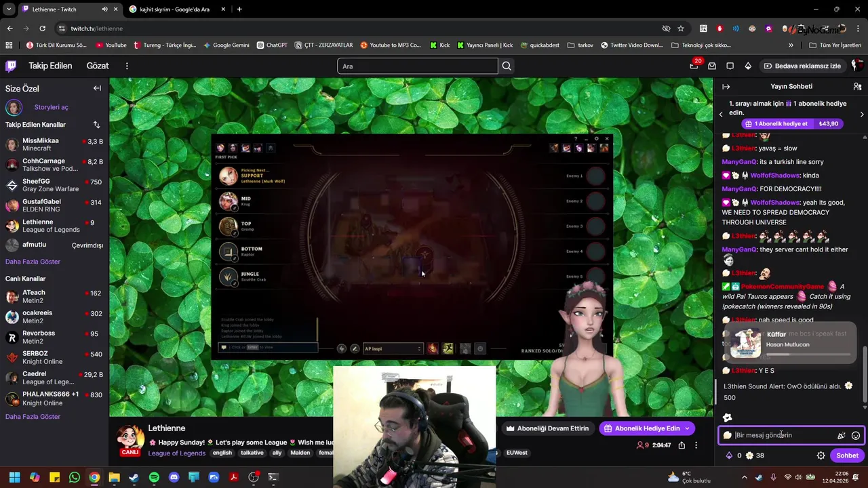The width and height of the screenshot is (868, 488).
Task: Open the stream three-dot options menu
Action: [x=696, y=445]
